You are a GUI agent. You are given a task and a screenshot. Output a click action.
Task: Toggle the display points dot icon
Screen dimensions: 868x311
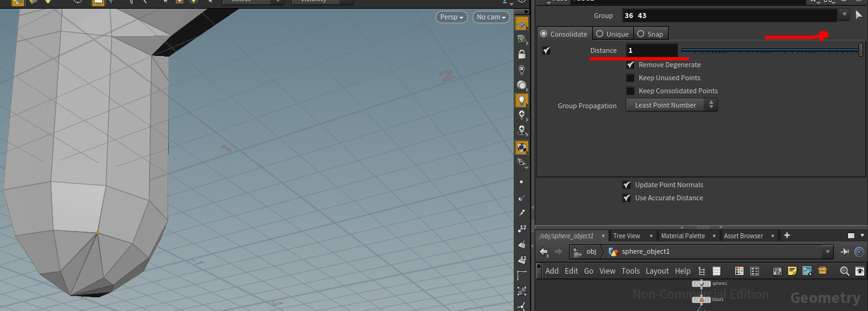[x=522, y=182]
